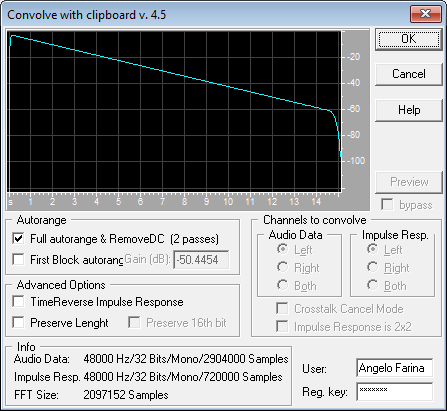
Task: Click the 5 second mark on time axis
Action: (x=118, y=201)
